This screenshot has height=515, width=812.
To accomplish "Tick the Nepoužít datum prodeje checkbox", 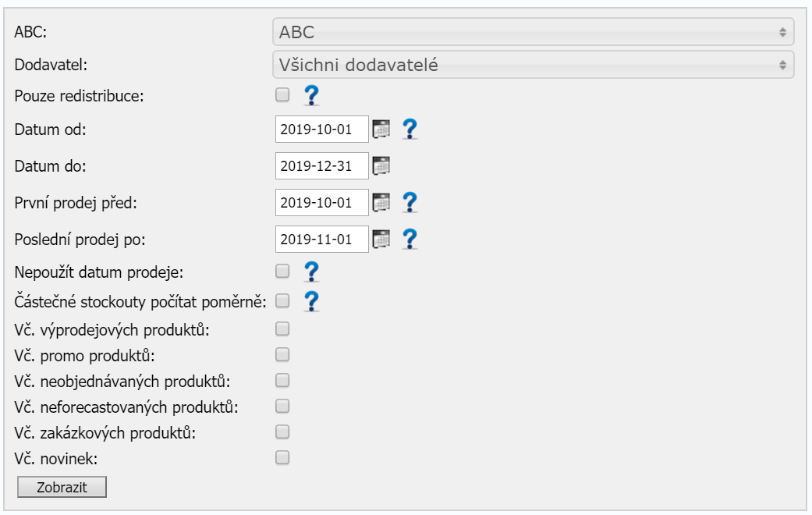I will (x=282, y=271).
